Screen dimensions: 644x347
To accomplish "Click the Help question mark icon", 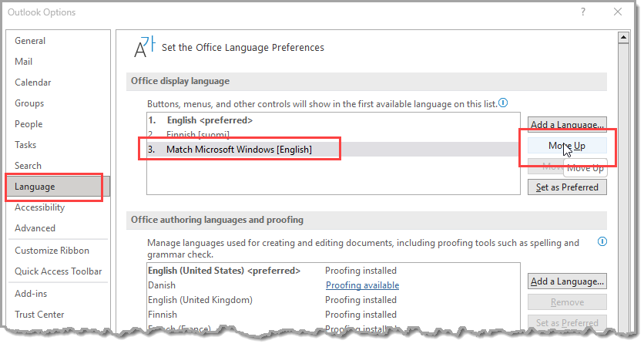I will [583, 12].
